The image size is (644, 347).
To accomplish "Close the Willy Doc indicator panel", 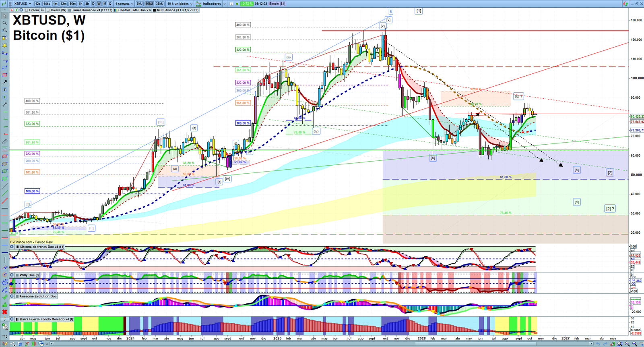I will [12, 275].
